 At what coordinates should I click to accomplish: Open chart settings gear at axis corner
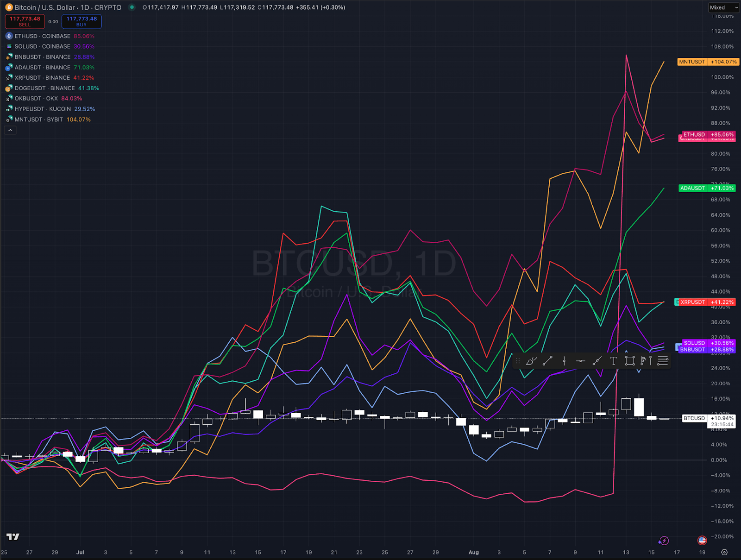(724, 552)
